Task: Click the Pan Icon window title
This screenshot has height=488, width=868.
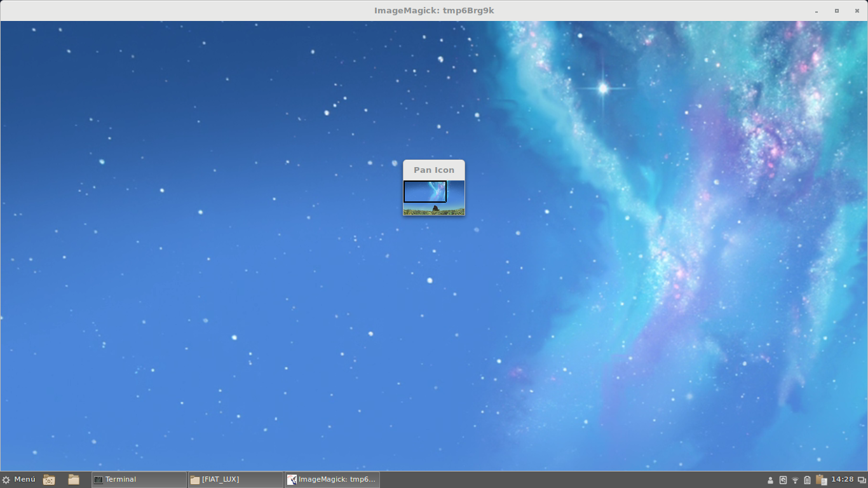Action: [x=434, y=170]
